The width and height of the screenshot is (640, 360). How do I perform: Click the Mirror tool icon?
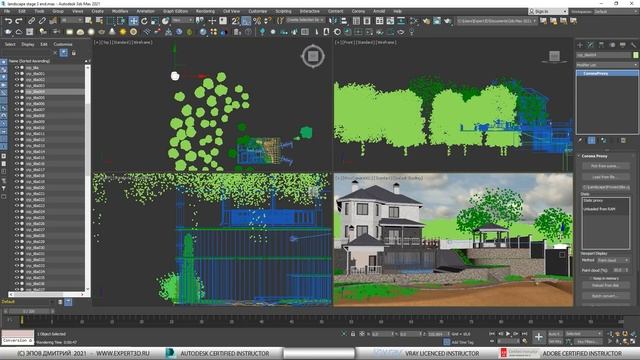(333, 20)
